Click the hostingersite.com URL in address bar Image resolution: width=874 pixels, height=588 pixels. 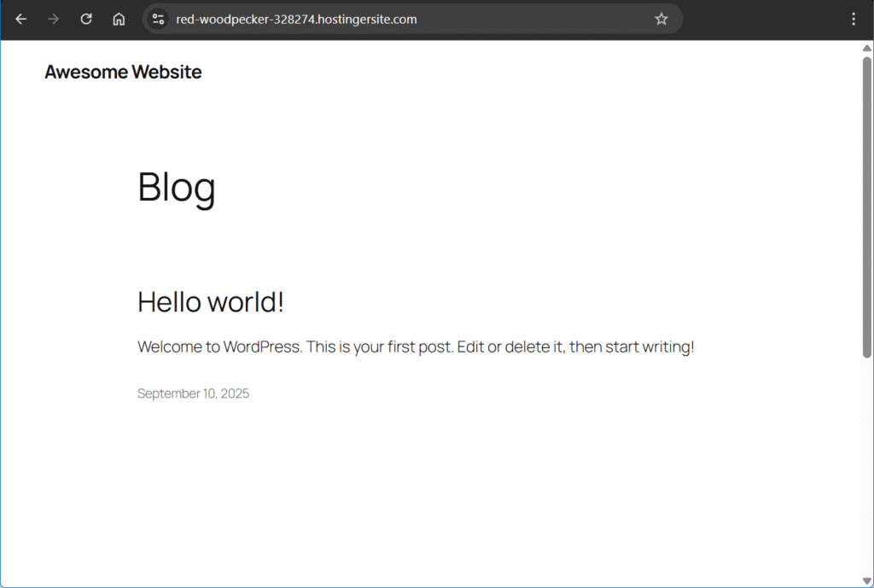point(296,19)
